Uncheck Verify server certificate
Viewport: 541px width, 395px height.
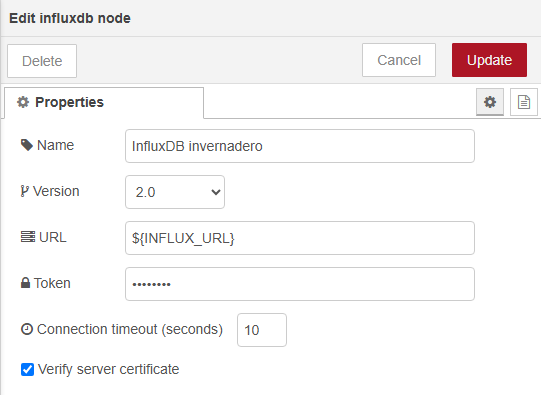point(27,369)
